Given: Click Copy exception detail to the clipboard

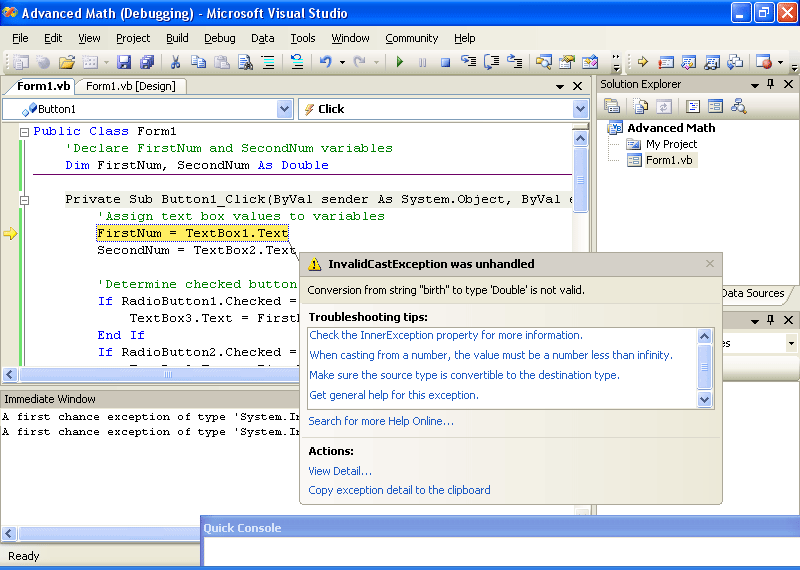Looking at the screenshot, I should (x=399, y=490).
